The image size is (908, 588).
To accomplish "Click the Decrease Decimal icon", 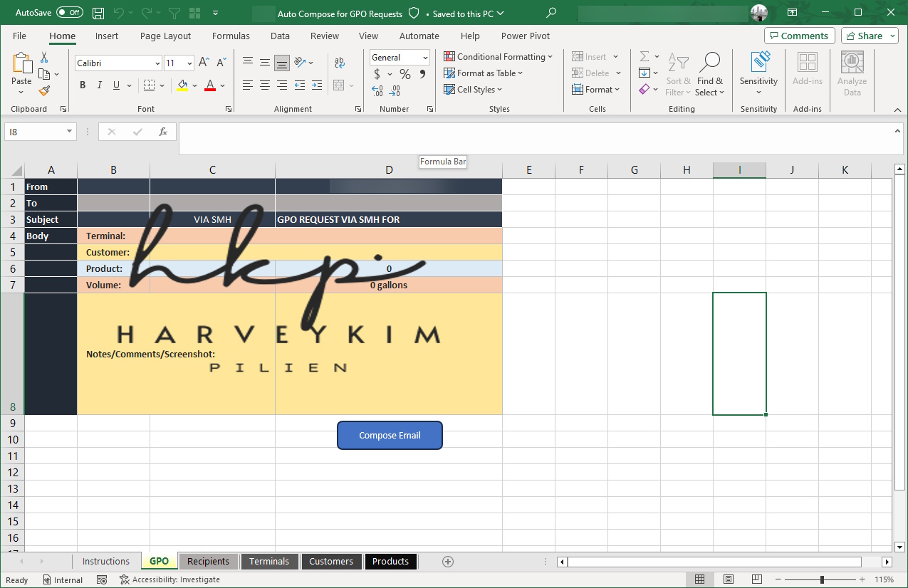I will coord(395,91).
